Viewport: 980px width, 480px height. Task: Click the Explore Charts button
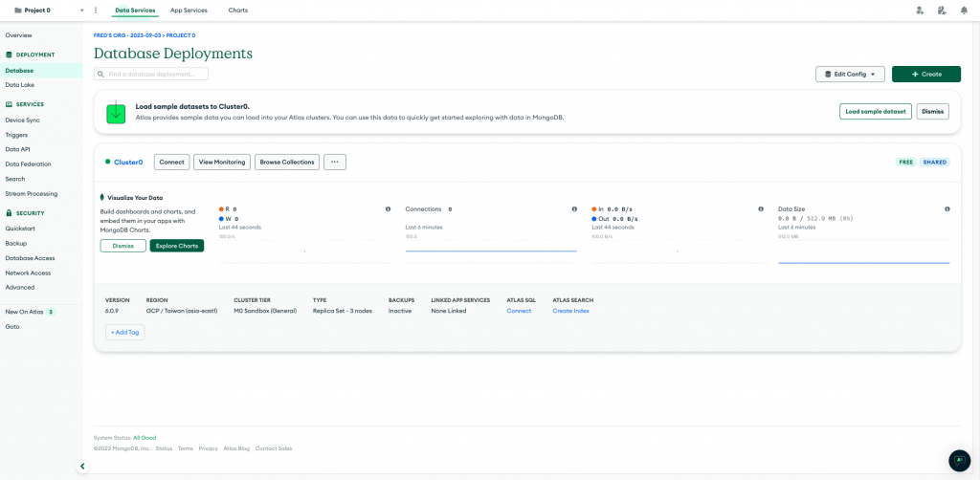point(177,246)
